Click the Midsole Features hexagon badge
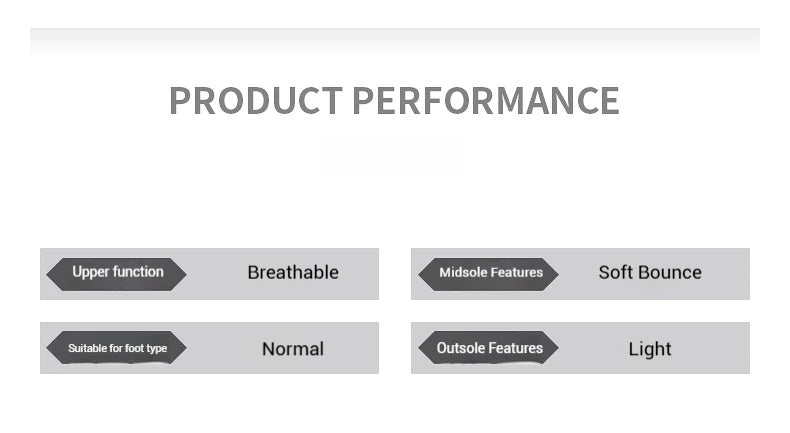The height and width of the screenshot is (433, 790). point(488,274)
